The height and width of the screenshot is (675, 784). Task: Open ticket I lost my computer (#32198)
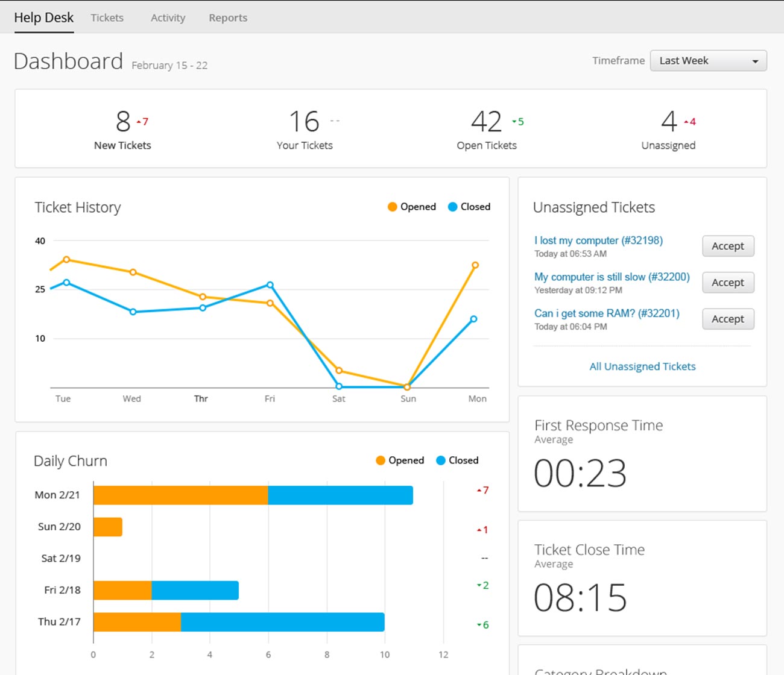(x=598, y=240)
